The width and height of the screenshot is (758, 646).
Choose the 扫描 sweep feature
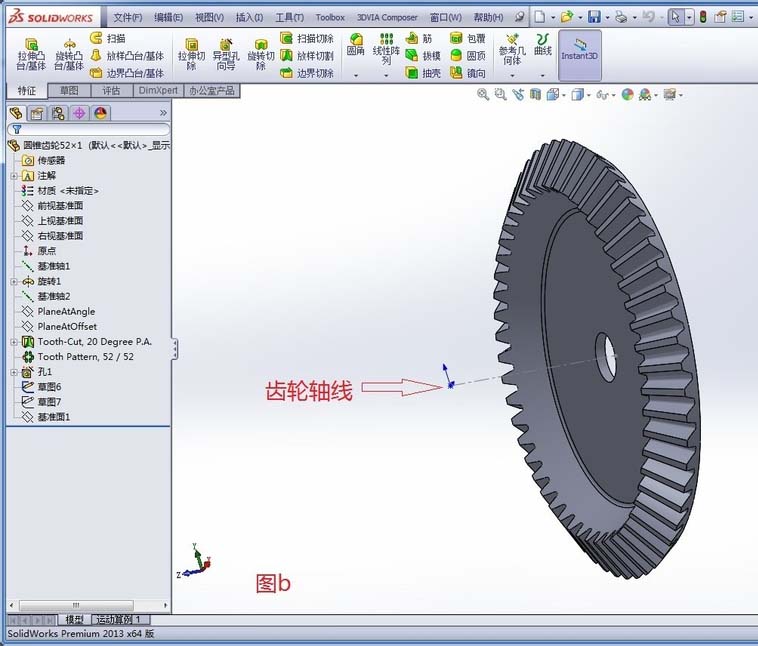108,38
